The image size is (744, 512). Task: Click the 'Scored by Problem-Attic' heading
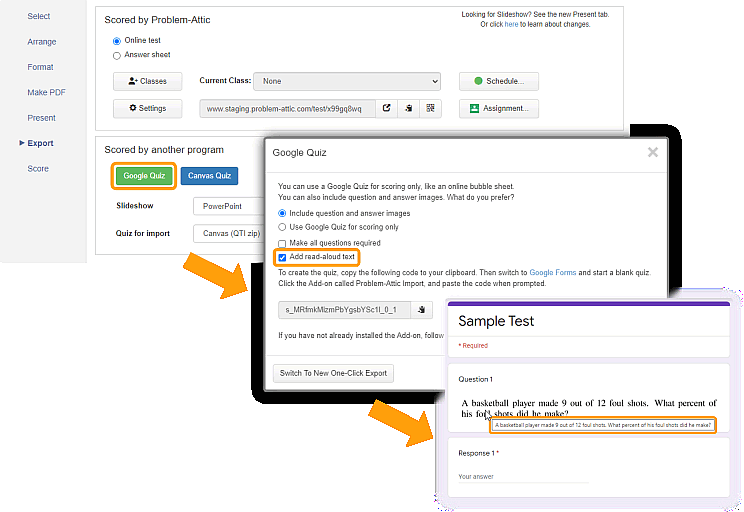[x=157, y=20]
